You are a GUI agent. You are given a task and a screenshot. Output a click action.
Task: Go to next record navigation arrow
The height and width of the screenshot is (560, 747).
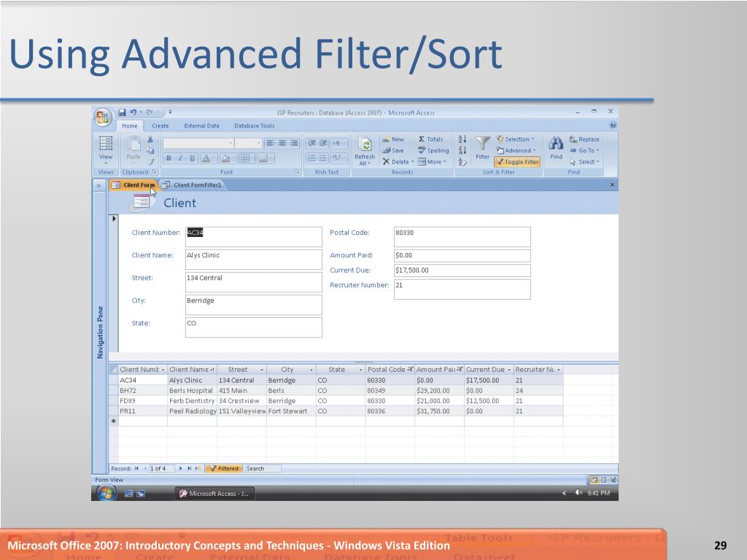[181, 469]
